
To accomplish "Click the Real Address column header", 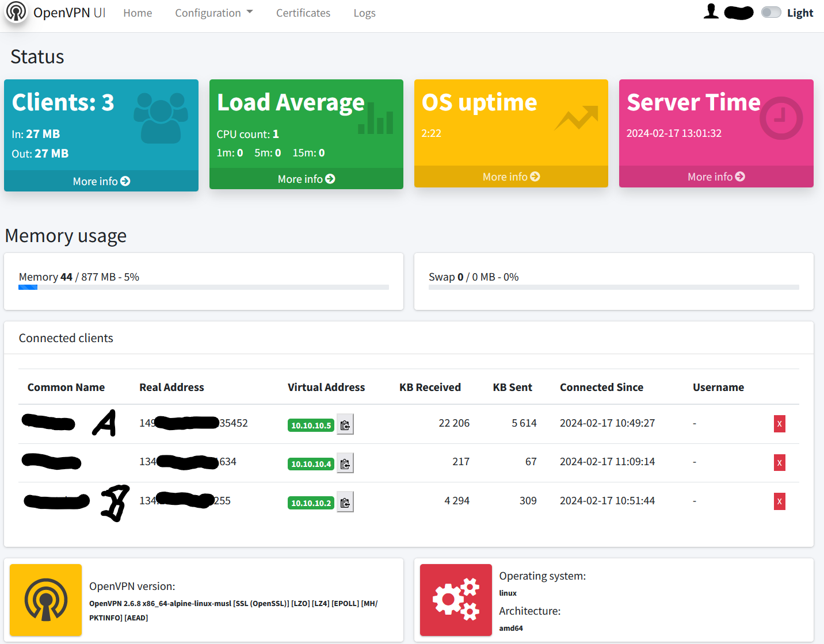I will 171,387.
